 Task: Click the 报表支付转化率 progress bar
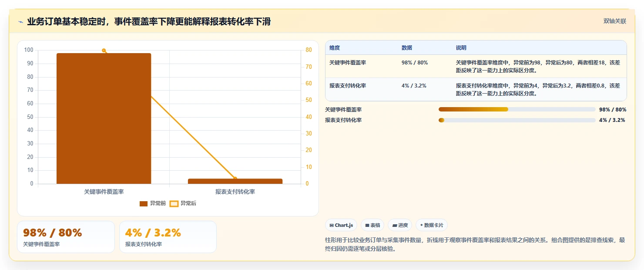(517, 120)
